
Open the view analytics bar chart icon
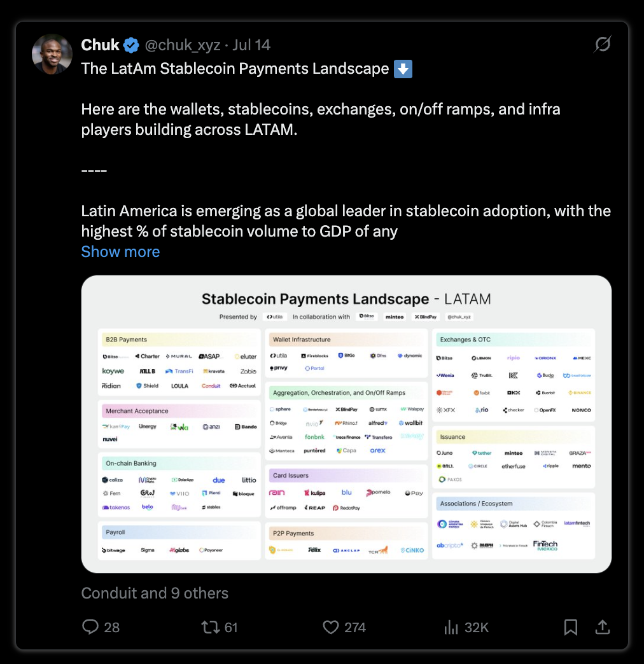[451, 627]
